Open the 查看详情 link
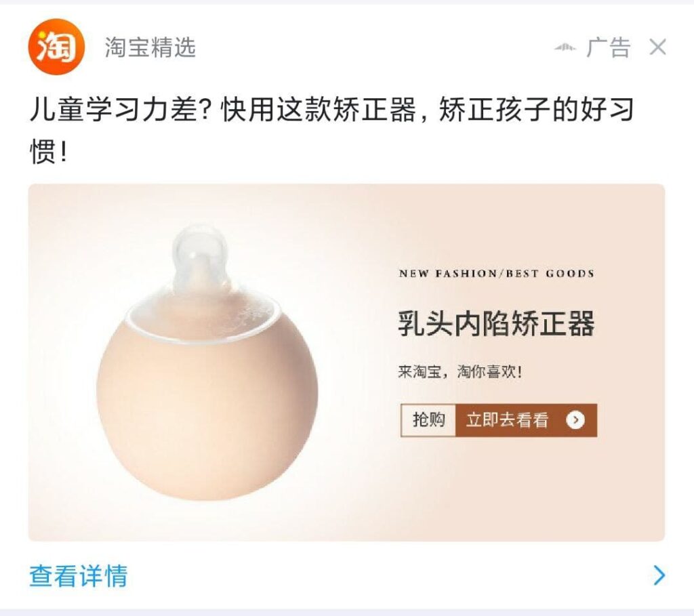The width and height of the screenshot is (694, 616). tap(79, 576)
